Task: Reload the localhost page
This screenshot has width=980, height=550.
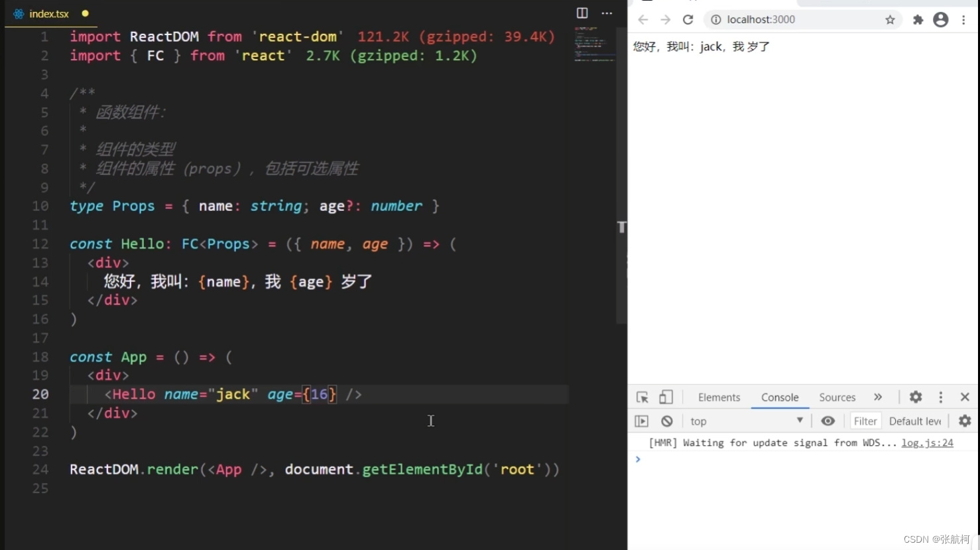Action: (x=688, y=20)
